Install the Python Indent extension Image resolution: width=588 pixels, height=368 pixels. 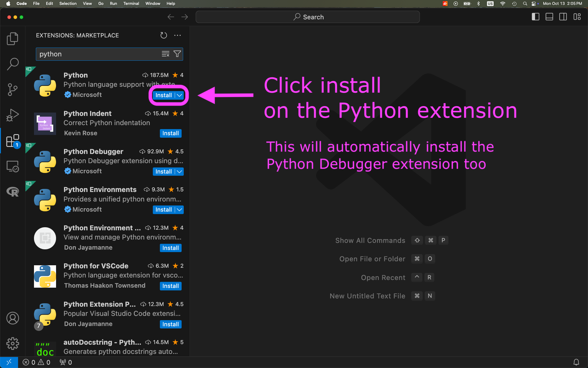(170, 133)
